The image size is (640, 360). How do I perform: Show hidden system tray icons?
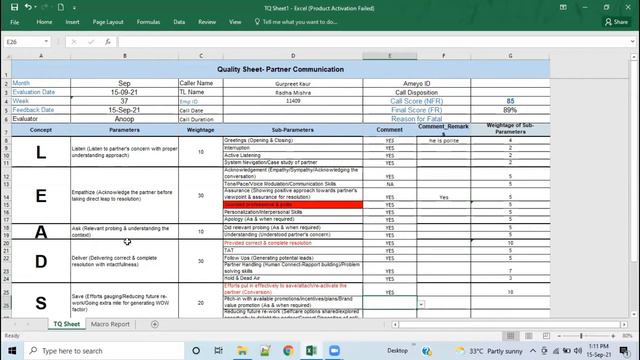[533, 351]
